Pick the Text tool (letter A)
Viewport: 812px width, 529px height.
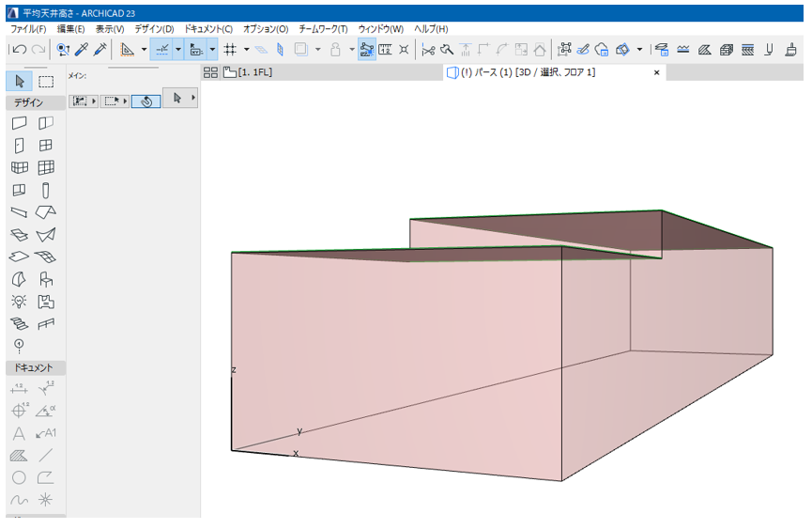pyautogui.click(x=19, y=433)
